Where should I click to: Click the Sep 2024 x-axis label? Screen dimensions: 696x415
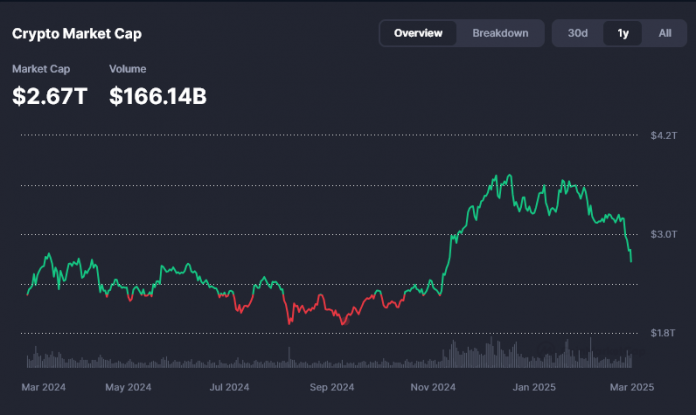(332, 386)
